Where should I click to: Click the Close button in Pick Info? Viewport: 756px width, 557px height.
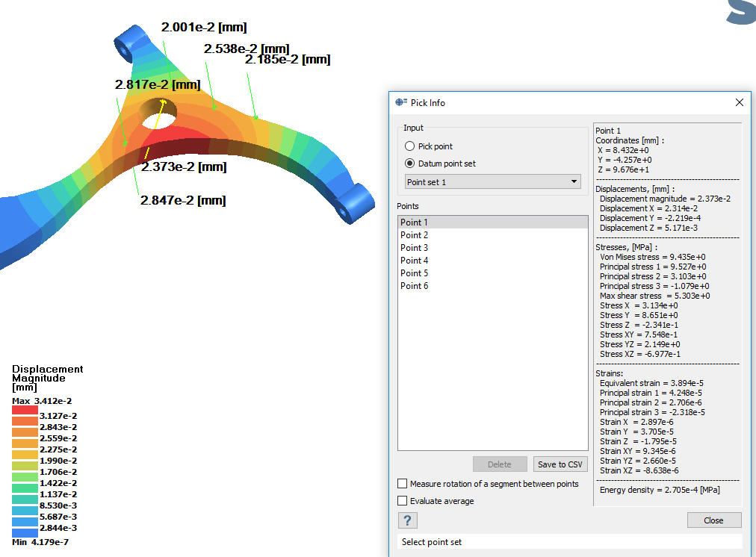(713, 520)
